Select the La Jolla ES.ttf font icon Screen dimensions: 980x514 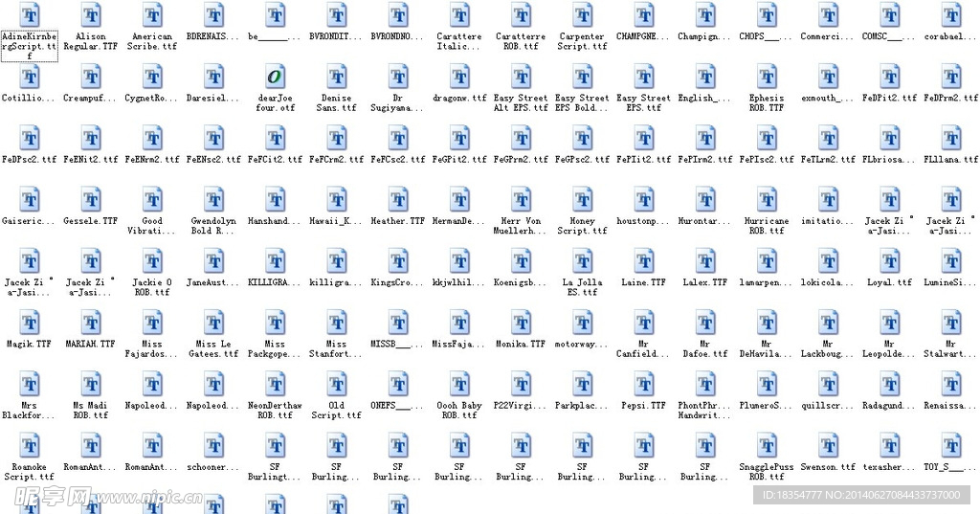pos(583,260)
